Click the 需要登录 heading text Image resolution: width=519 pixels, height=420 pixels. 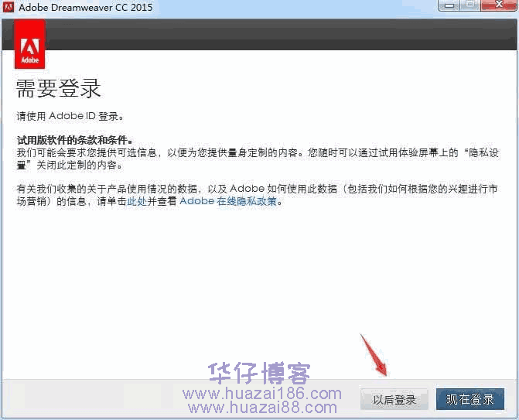pos(58,89)
